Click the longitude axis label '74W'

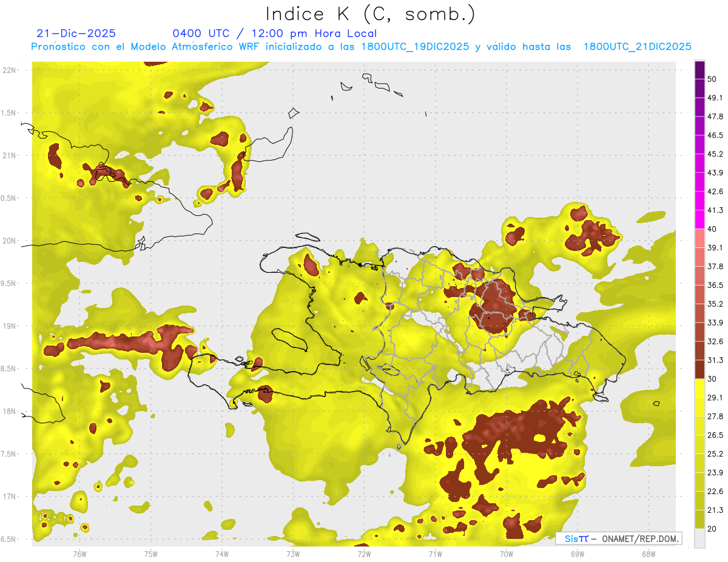pyautogui.click(x=222, y=554)
